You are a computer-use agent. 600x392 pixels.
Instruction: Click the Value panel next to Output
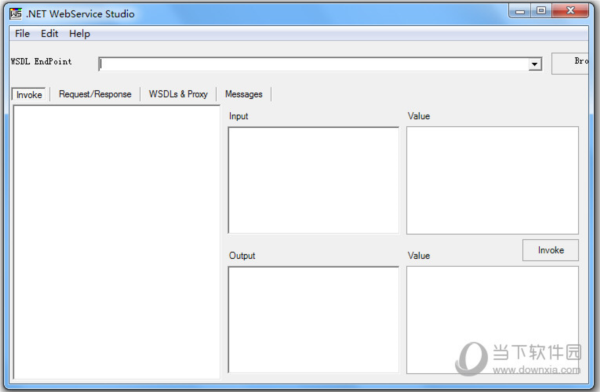492,320
